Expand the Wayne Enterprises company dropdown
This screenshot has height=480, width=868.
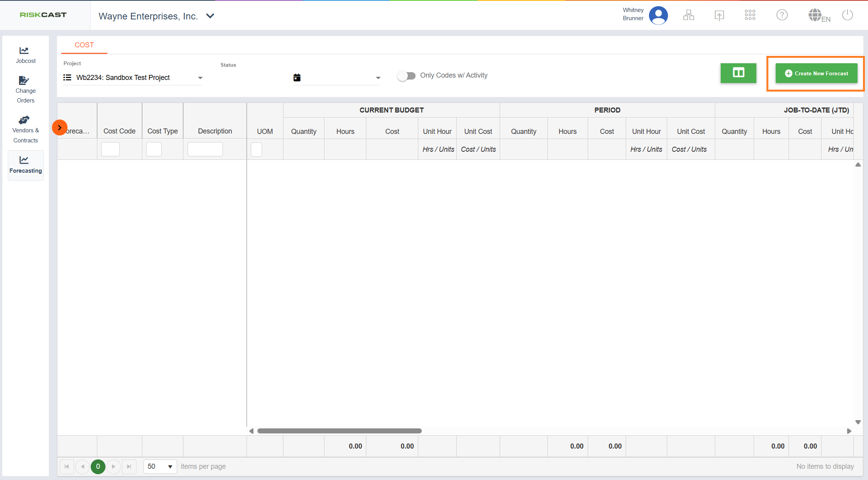[210, 16]
